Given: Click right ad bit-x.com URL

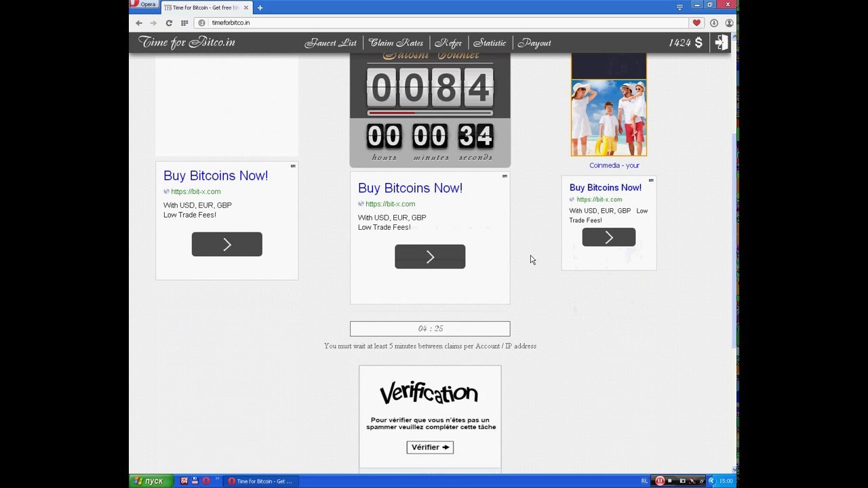Looking at the screenshot, I should [599, 200].
